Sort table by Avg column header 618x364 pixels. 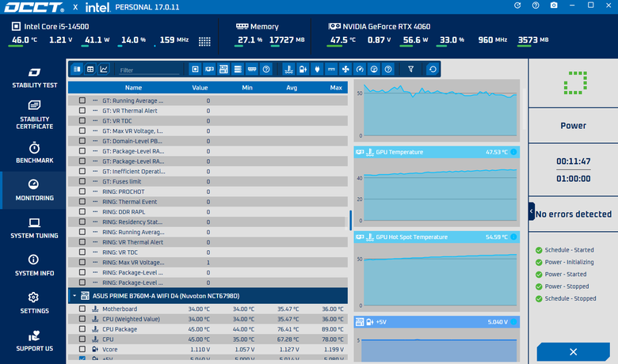click(292, 88)
